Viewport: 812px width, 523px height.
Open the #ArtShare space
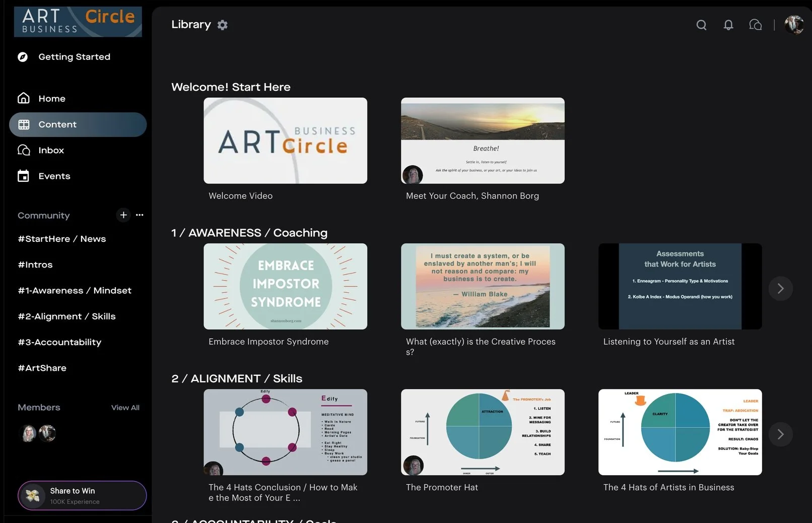click(x=42, y=368)
